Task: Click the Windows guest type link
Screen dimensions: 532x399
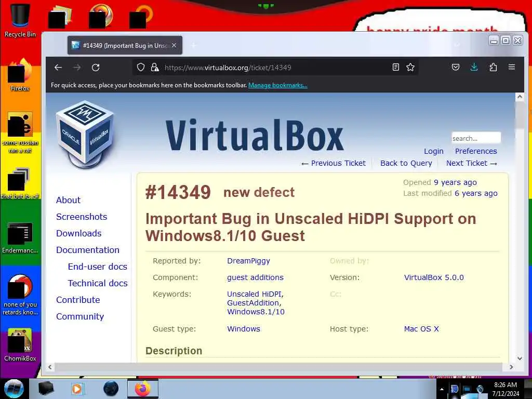Action: point(244,329)
